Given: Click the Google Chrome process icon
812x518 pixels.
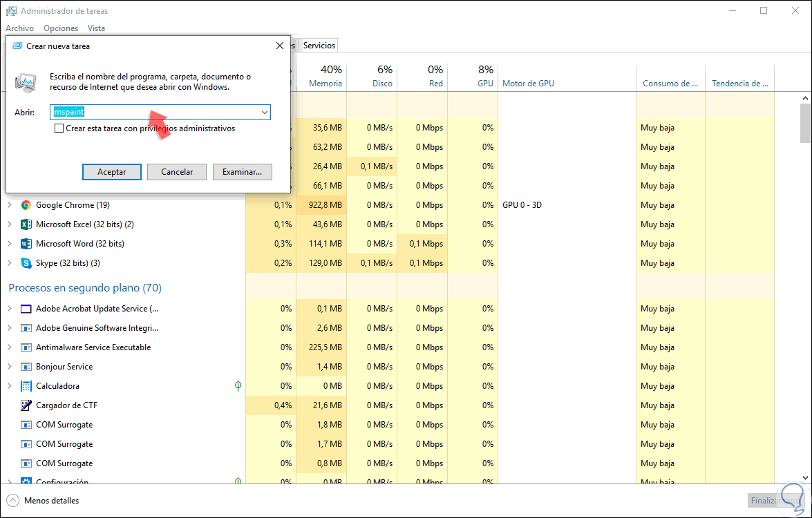Looking at the screenshot, I should point(26,205).
